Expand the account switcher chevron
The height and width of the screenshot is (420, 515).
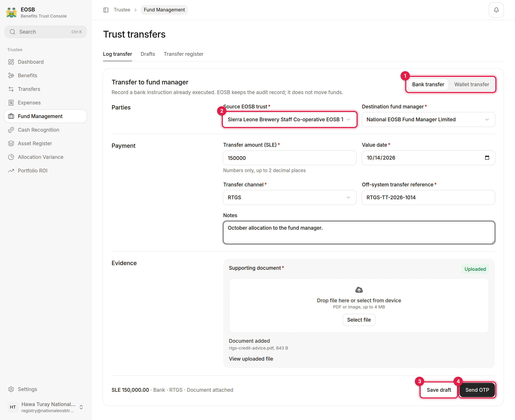click(81, 407)
